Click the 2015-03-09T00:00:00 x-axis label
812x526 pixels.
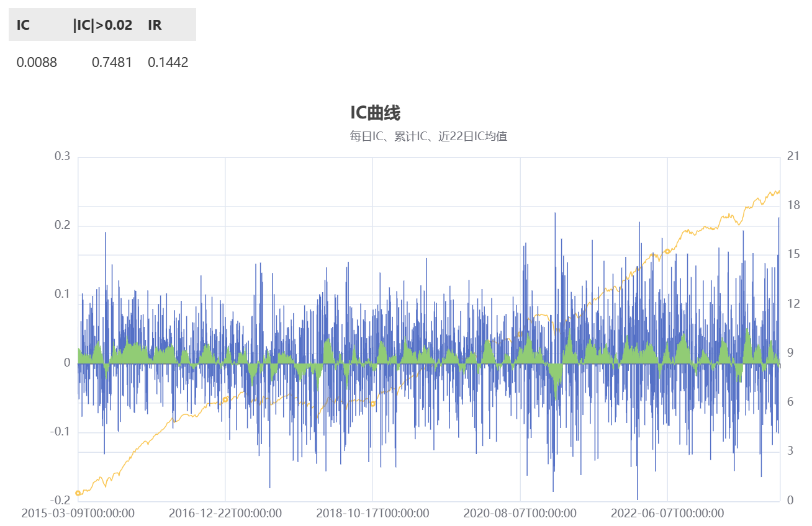[78, 514]
